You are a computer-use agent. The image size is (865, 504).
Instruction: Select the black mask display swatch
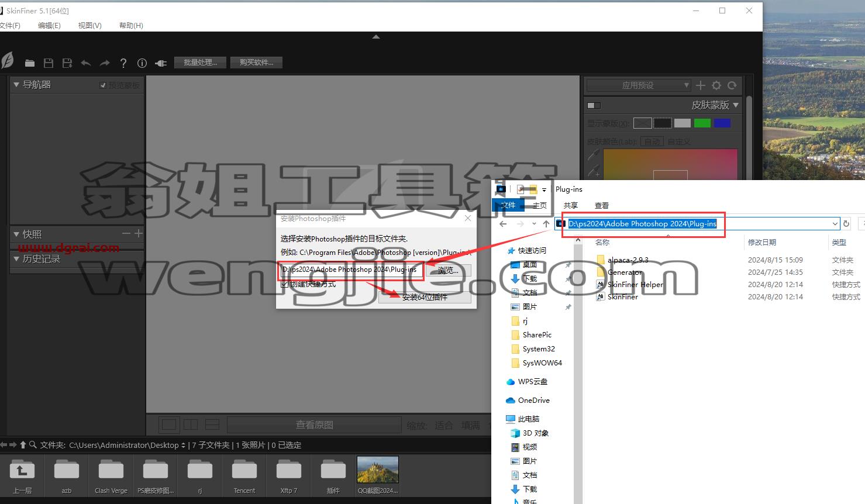pyautogui.click(x=662, y=123)
